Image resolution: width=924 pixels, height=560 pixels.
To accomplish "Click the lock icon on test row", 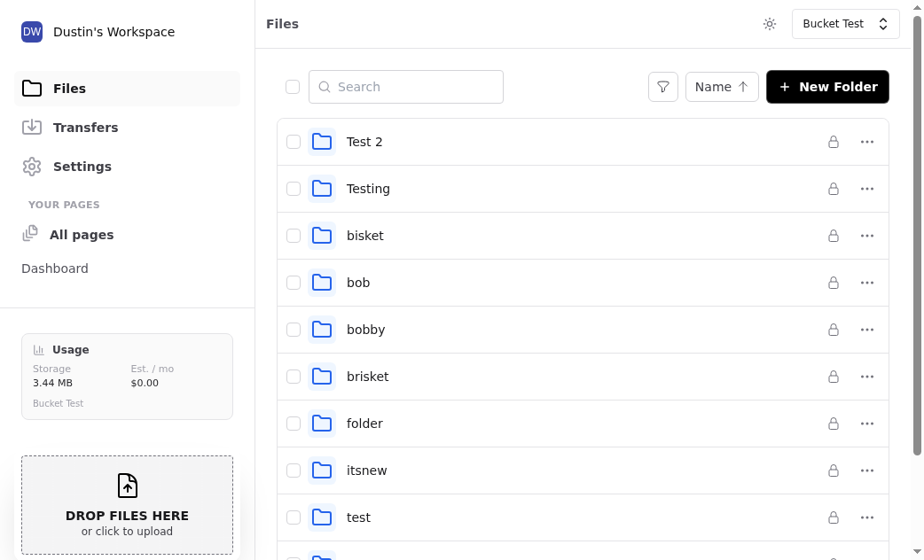I will click(x=834, y=517).
